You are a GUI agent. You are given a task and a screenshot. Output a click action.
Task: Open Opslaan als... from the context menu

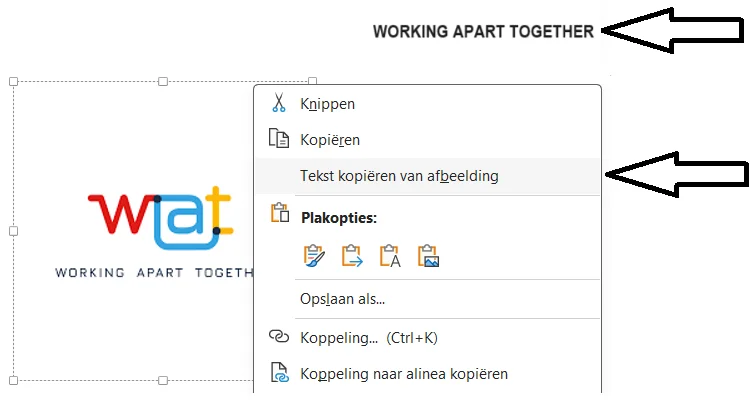point(342,298)
